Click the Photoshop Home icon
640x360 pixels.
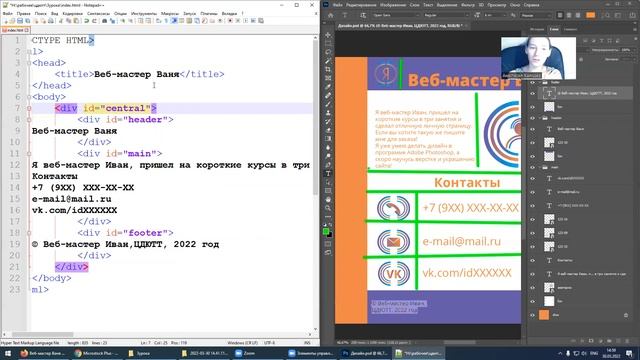pyautogui.click(x=331, y=15)
